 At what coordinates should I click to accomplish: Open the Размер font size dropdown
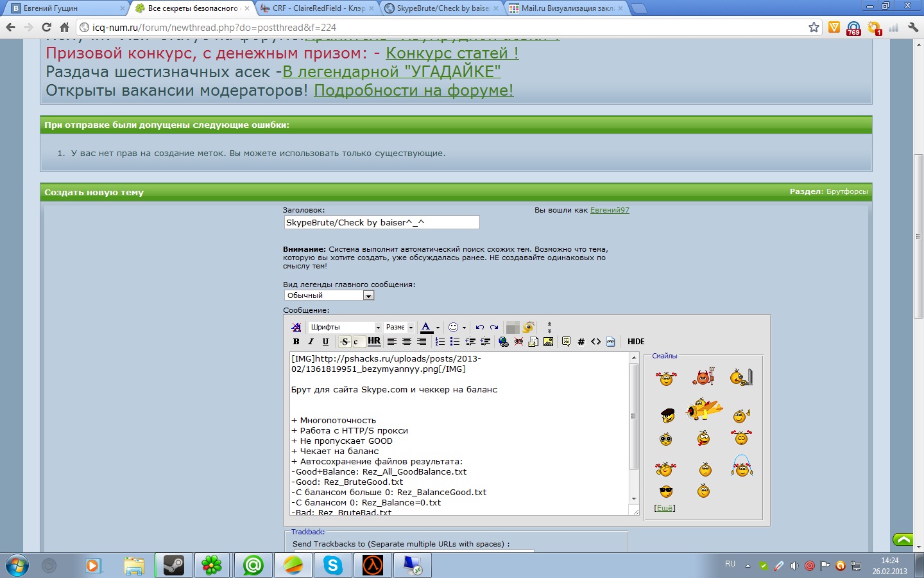click(x=399, y=328)
